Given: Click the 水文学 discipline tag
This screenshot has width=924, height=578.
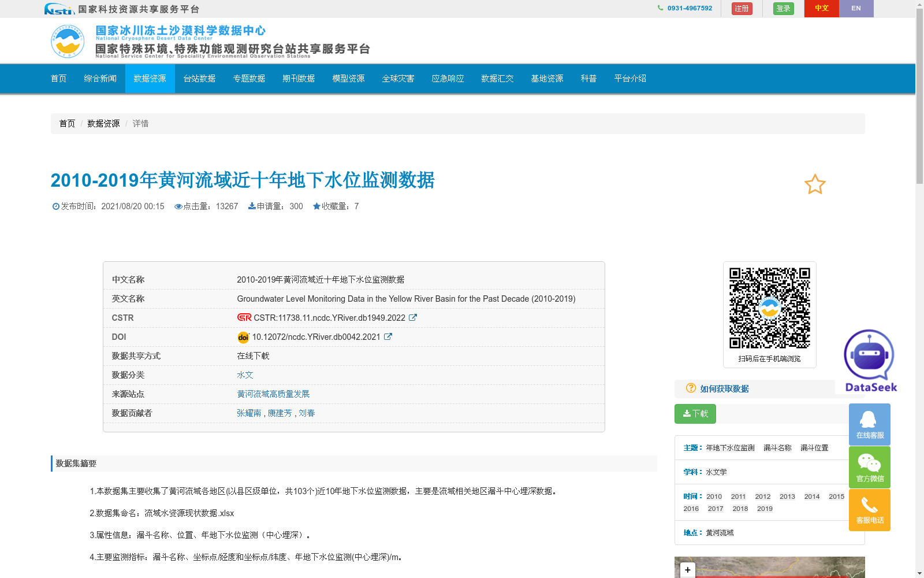Looking at the screenshot, I should point(716,472).
